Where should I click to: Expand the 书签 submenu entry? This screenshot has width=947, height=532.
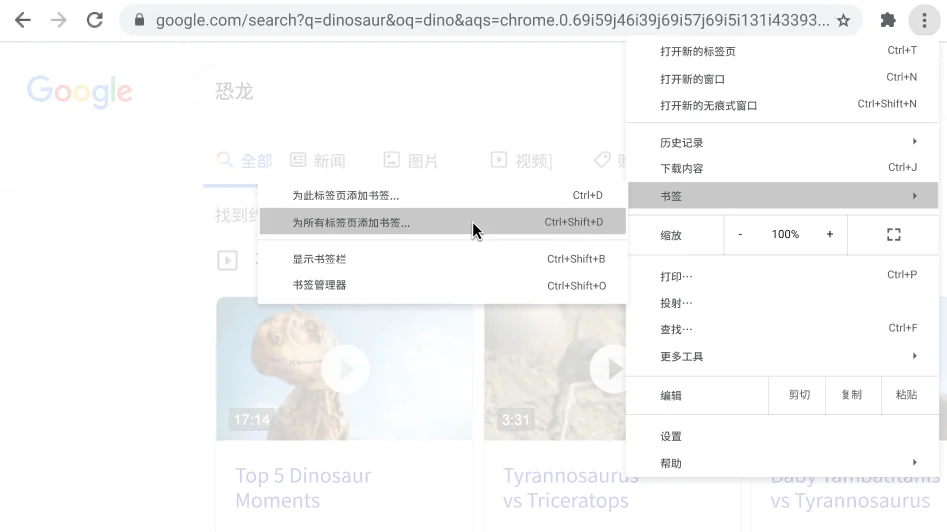pos(783,196)
